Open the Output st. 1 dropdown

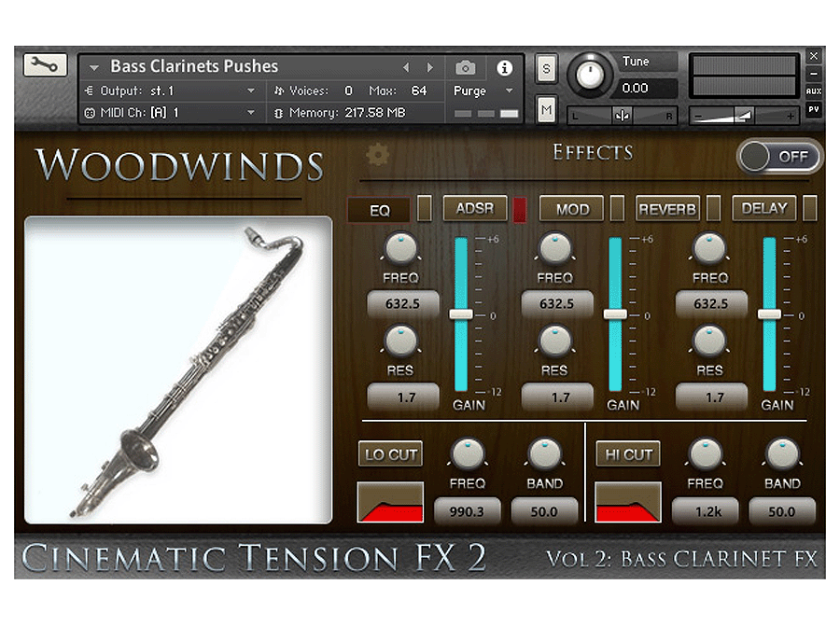[x=251, y=91]
